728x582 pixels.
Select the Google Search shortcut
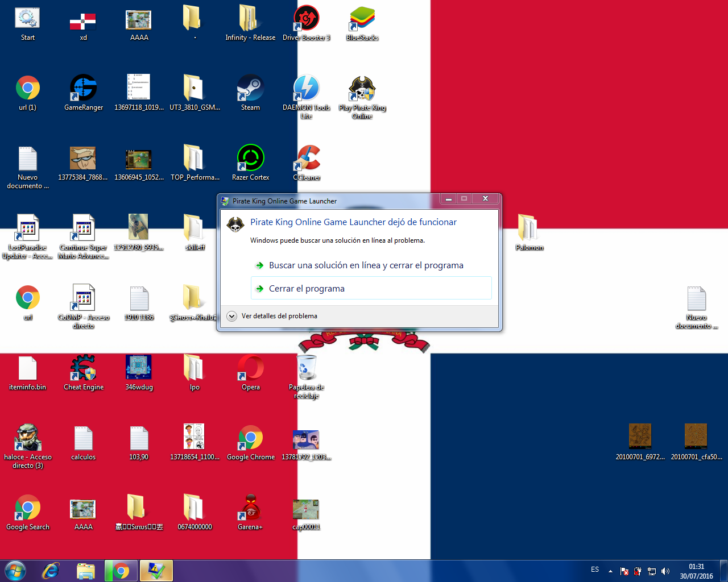pos(27,513)
